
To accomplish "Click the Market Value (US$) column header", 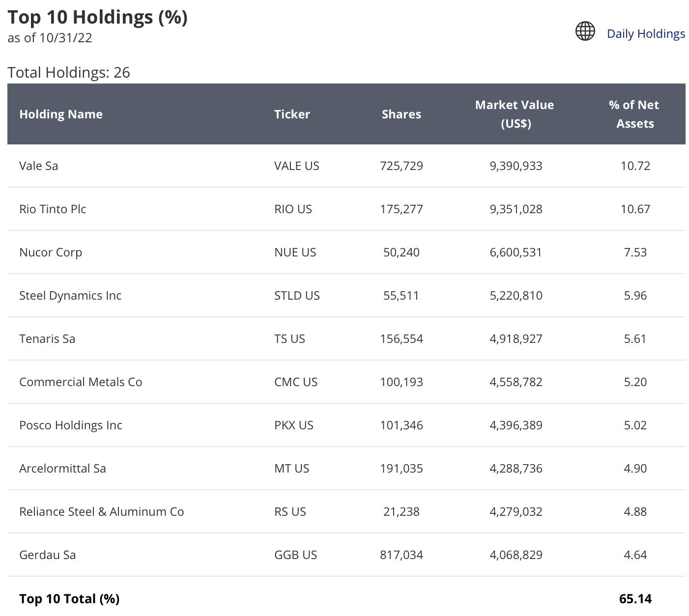I will 515,114.
